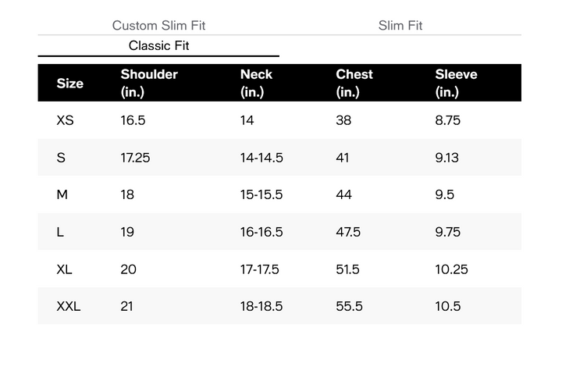Click the 47.5 chest value for L

tap(348, 232)
